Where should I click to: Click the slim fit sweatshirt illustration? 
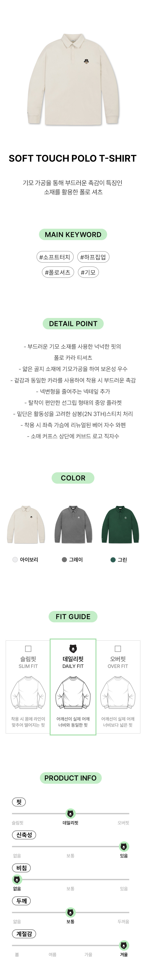point(28,693)
